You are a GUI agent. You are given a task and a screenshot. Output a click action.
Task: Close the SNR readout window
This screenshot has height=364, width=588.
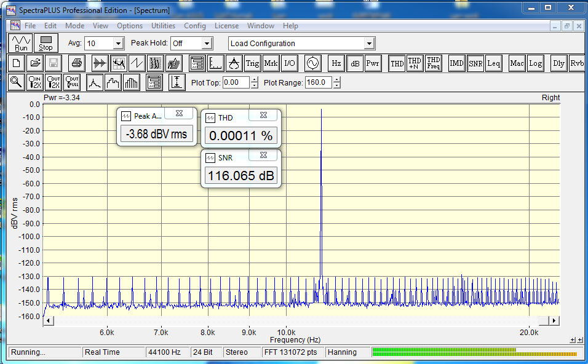(x=263, y=156)
